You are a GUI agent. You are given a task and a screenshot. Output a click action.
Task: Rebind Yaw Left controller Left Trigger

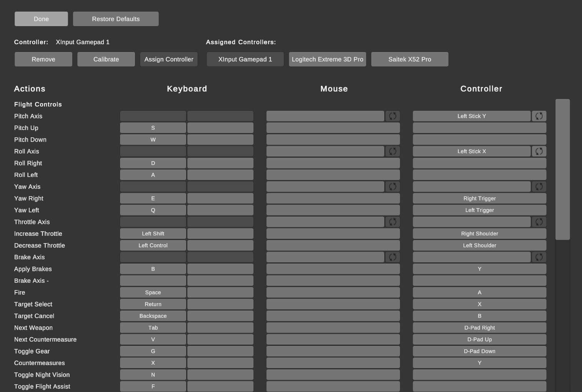coord(480,210)
